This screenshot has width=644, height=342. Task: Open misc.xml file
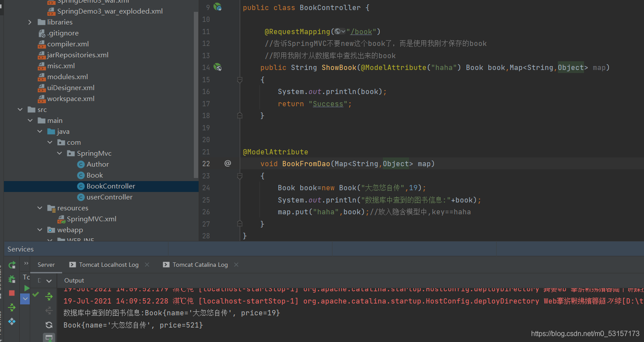tap(61, 66)
